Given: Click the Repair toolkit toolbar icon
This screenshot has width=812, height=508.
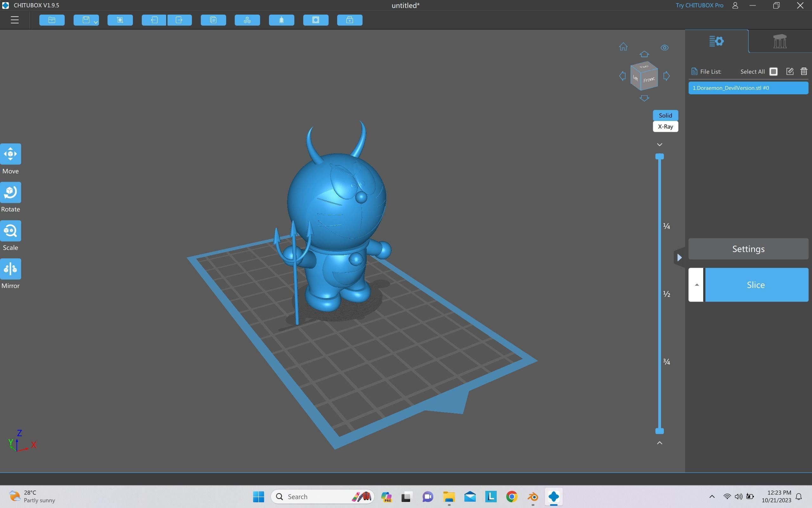Looking at the screenshot, I should pyautogui.click(x=350, y=20).
